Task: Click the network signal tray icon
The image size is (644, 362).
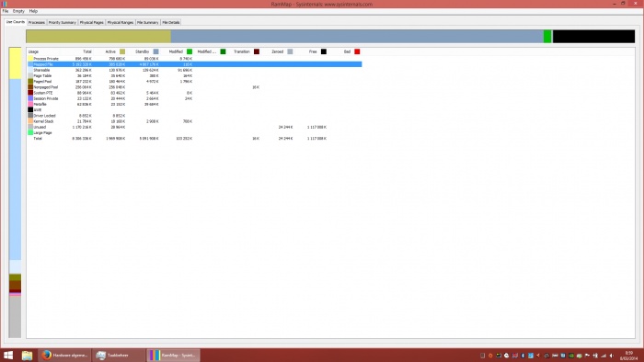Action: (x=604, y=356)
